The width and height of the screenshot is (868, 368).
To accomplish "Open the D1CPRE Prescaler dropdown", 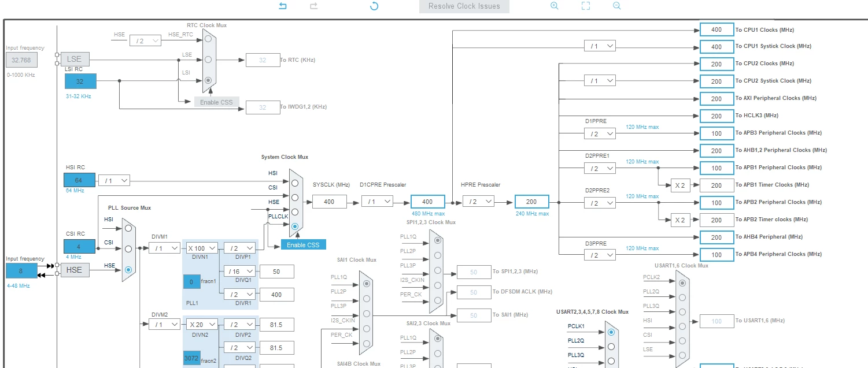I will 377,202.
